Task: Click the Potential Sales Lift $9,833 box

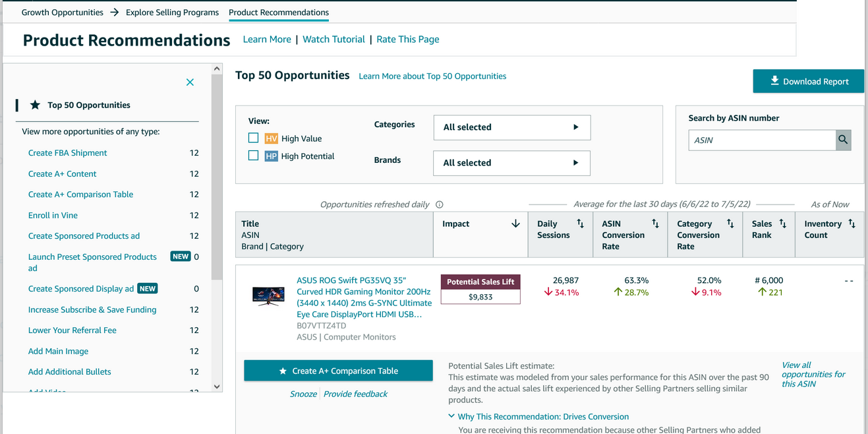Action: pos(480,290)
